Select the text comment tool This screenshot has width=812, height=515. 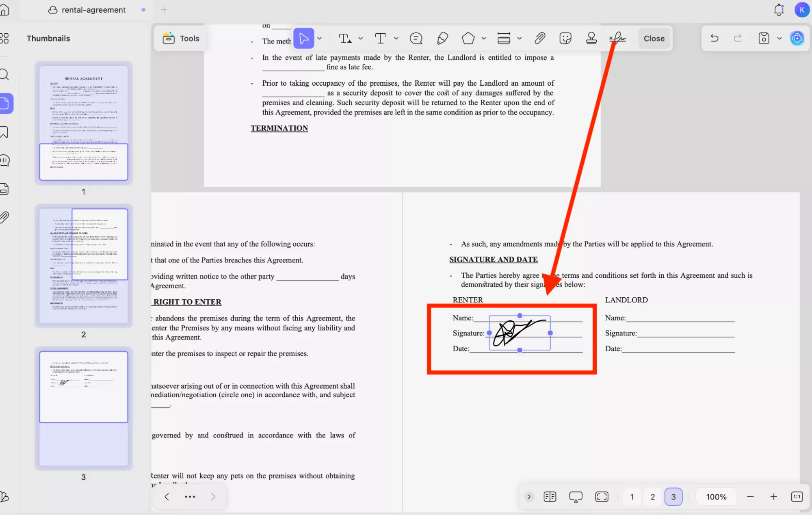415,38
